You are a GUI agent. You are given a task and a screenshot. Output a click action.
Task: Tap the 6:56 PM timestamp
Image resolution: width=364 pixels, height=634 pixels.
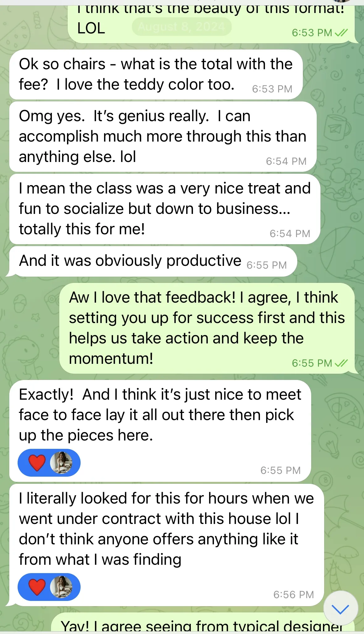point(294,594)
